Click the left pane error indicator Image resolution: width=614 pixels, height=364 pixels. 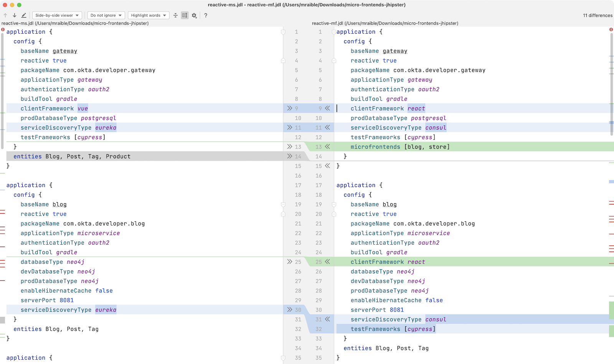click(3, 30)
